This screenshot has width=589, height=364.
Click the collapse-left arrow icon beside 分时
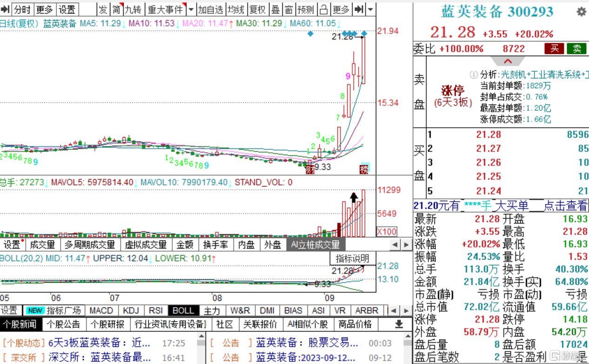pos(5,9)
